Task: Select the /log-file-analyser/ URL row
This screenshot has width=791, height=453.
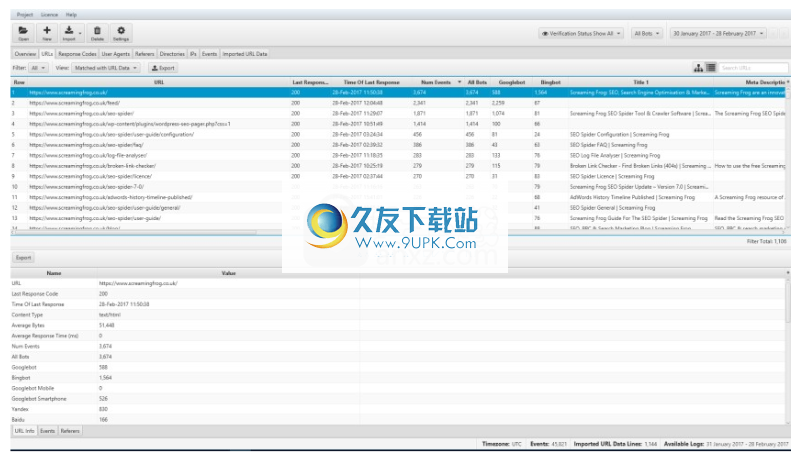Action: (x=399, y=155)
